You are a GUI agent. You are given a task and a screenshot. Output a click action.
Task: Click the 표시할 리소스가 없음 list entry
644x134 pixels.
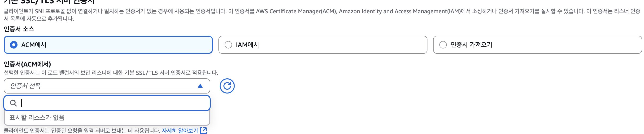pos(37,117)
